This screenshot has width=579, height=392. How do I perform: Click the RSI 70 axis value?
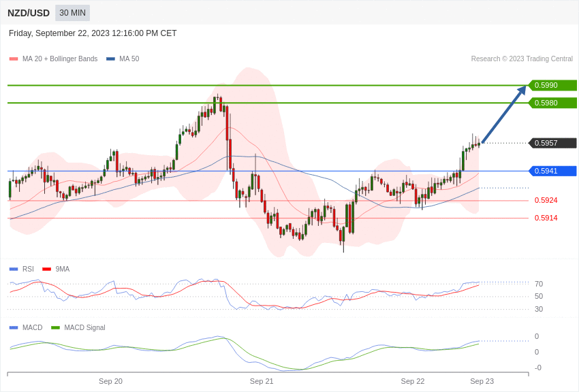[x=539, y=284]
